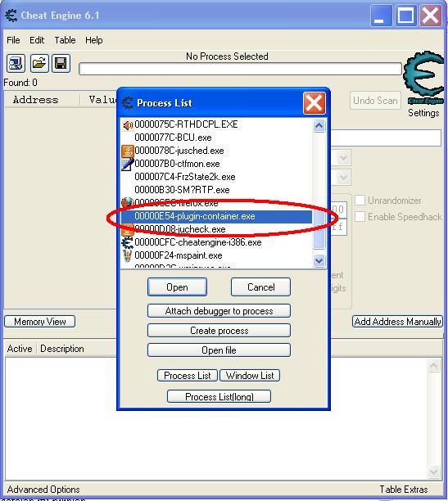Click the Cancel button

pyautogui.click(x=260, y=287)
